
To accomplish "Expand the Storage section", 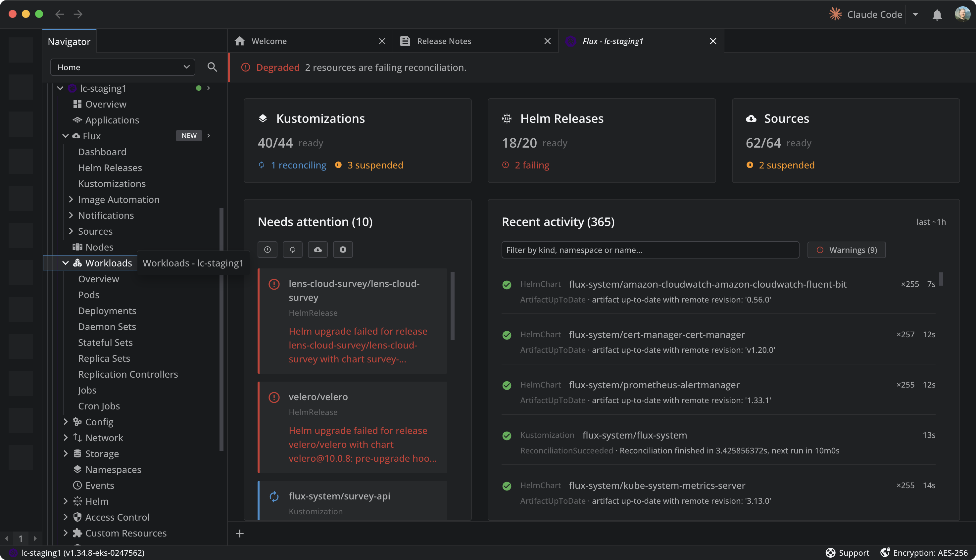I will pos(66,453).
